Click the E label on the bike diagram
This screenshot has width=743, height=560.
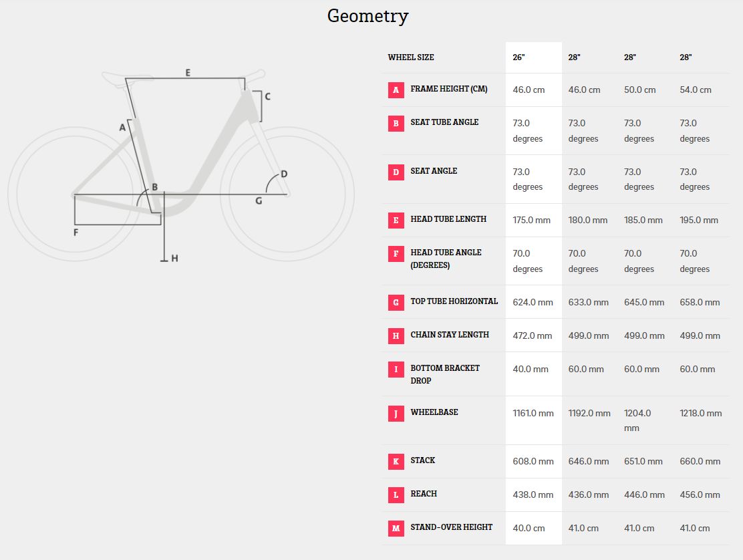188,72
